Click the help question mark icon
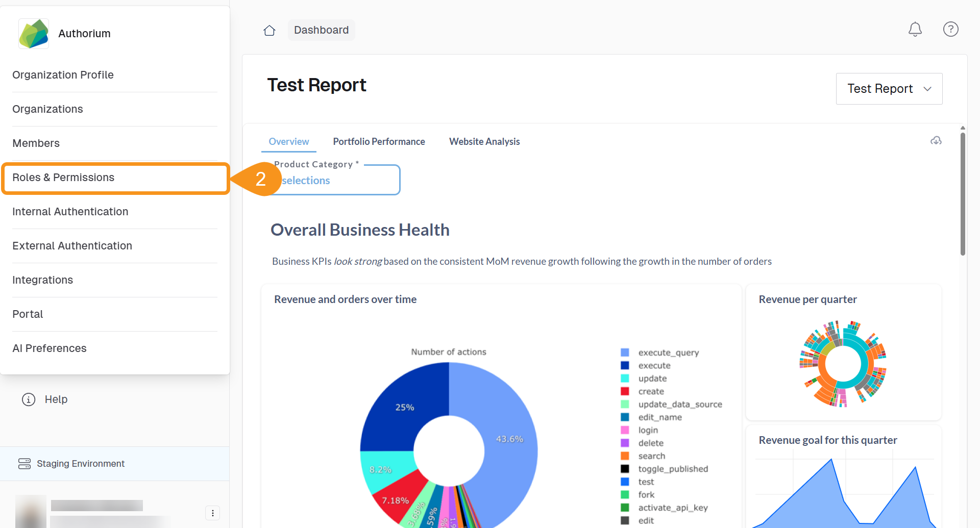This screenshot has width=980, height=528. 950,30
